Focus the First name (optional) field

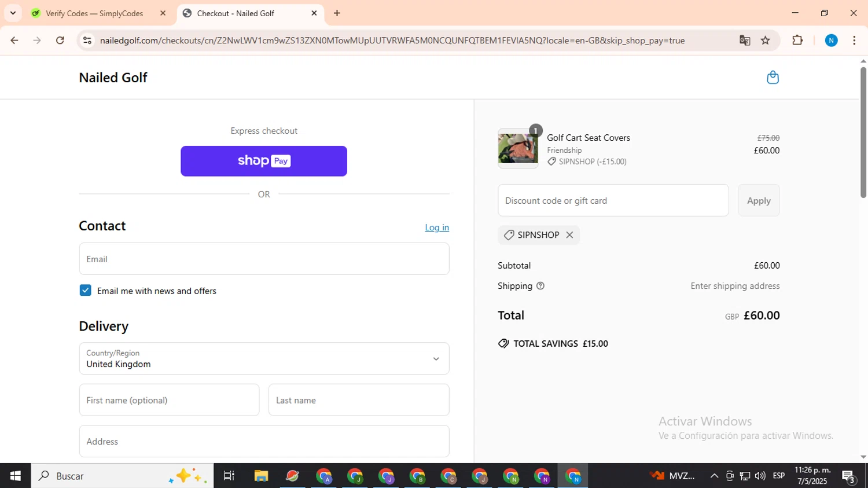169,400
